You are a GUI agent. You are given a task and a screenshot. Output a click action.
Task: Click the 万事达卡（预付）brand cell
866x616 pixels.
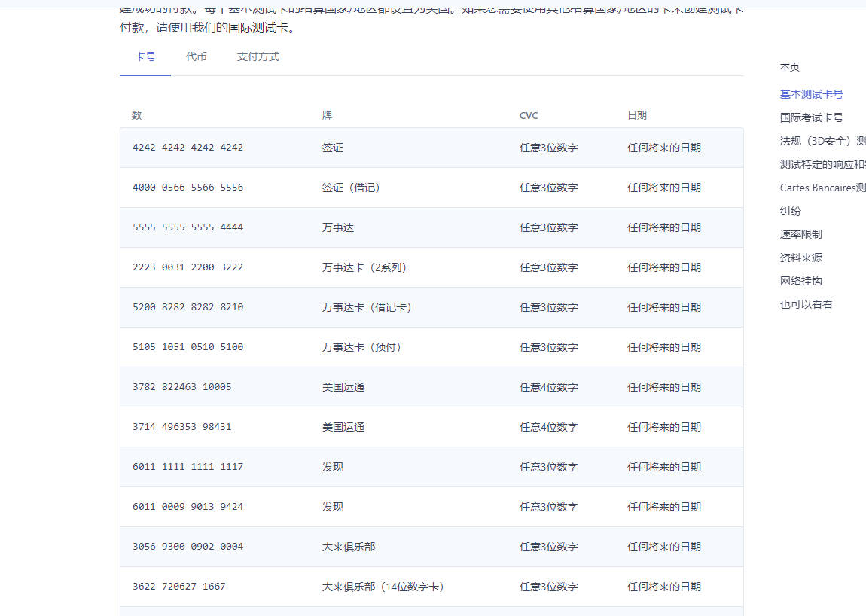(361, 347)
